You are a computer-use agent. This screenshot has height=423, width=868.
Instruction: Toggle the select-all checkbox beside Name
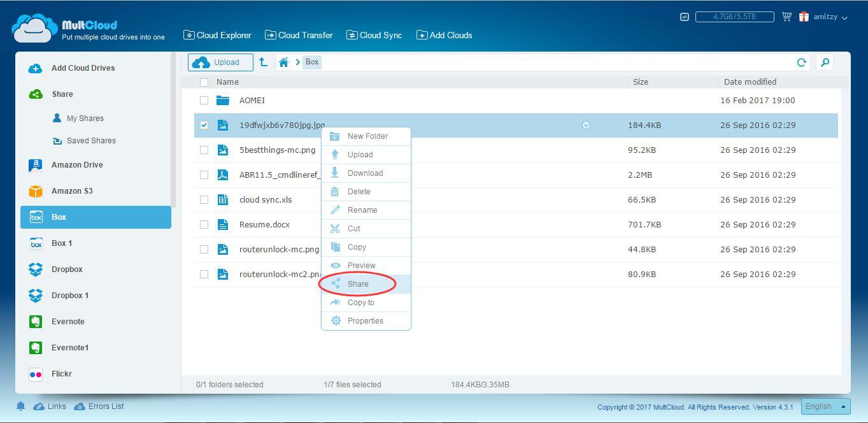204,82
